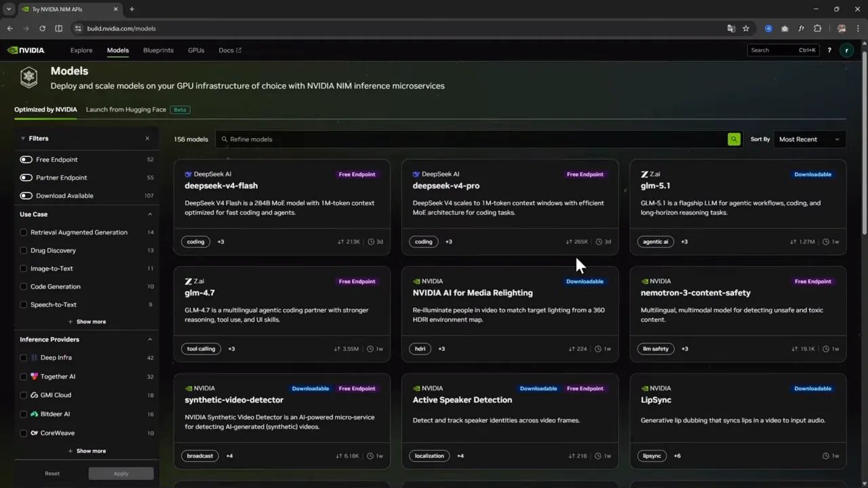Click the CoreWeave provider icon

click(x=34, y=432)
